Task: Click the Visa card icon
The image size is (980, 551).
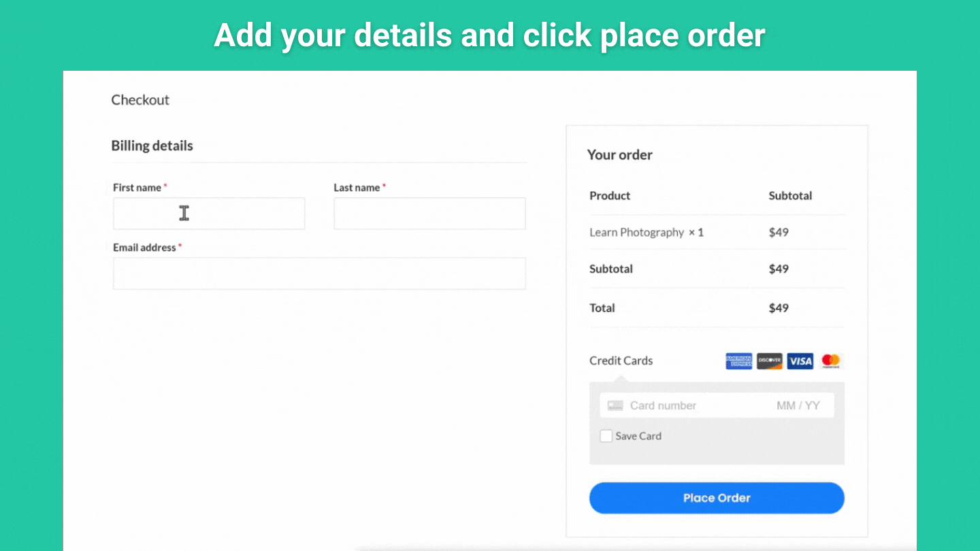Action: click(800, 361)
